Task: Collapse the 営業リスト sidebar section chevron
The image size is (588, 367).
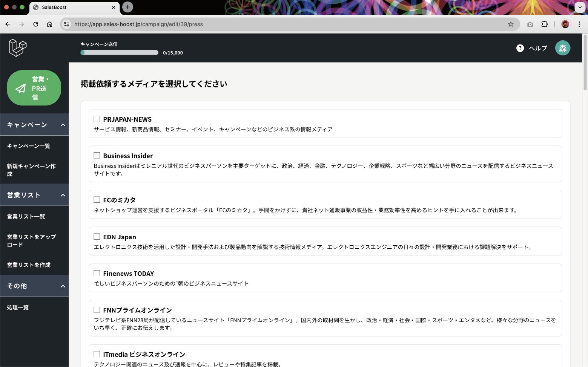Action: click(x=63, y=195)
